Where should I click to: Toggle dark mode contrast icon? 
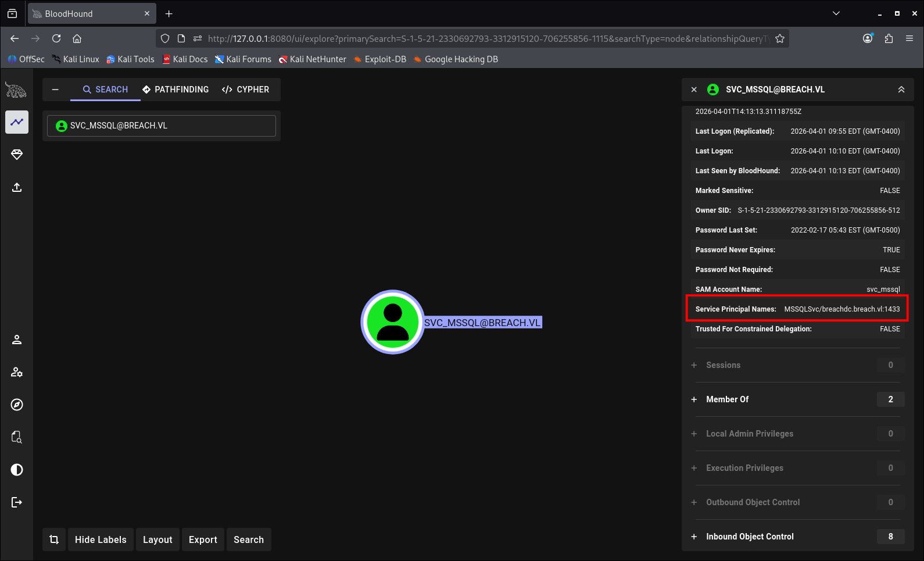point(17,470)
